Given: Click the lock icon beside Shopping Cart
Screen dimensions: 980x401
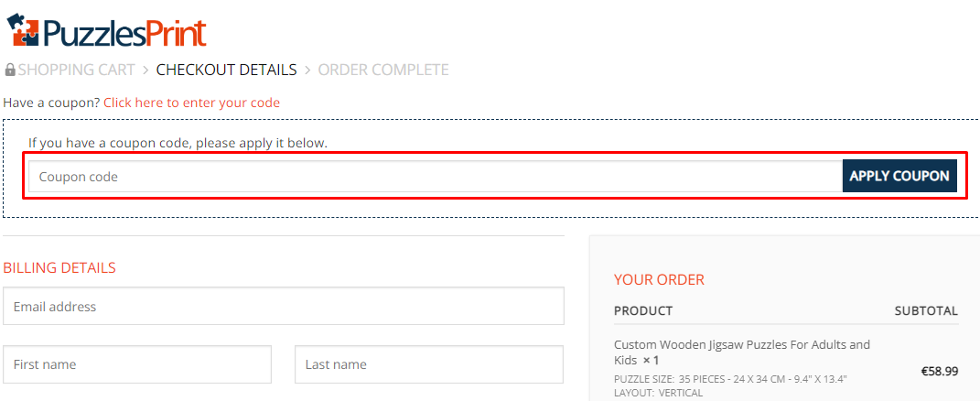Looking at the screenshot, I should [x=10, y=70].
